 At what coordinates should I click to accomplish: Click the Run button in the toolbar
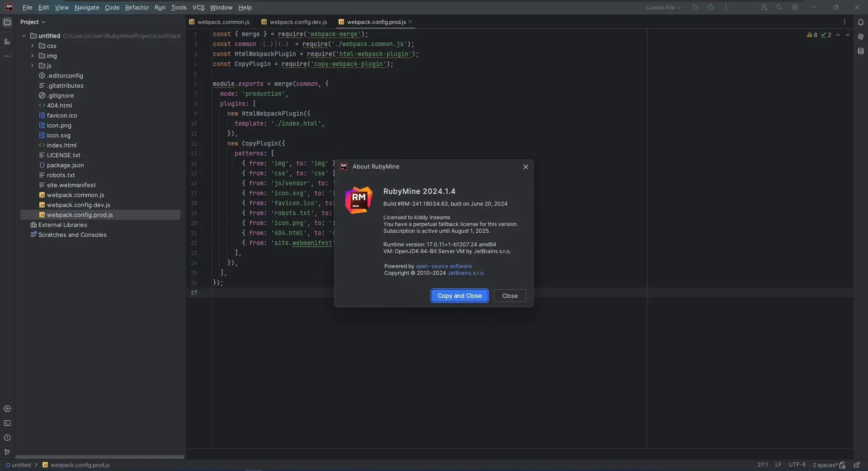[x=695, y=7]
